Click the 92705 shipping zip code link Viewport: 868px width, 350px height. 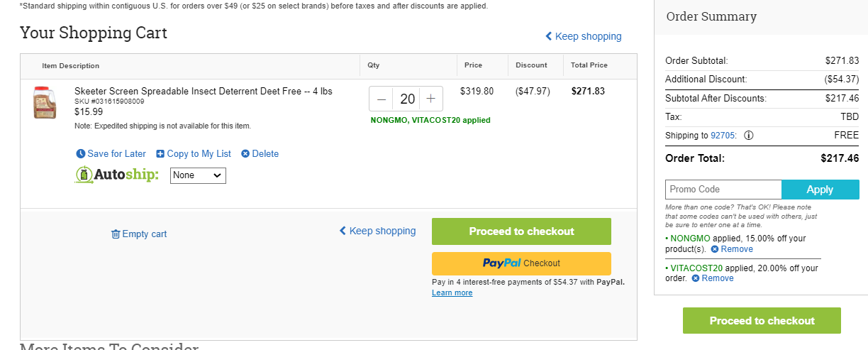click(723, 136)
